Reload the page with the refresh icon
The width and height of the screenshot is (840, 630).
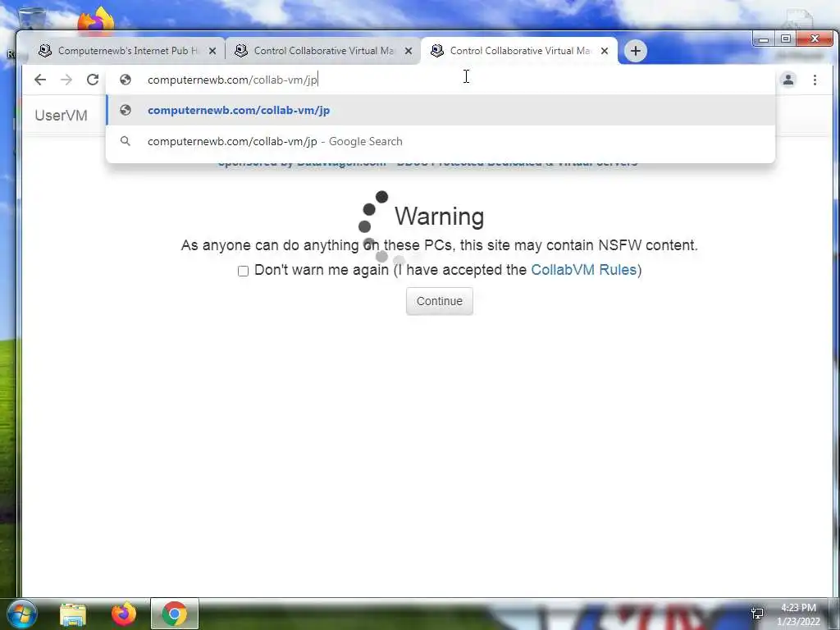(x=93, y=80)
